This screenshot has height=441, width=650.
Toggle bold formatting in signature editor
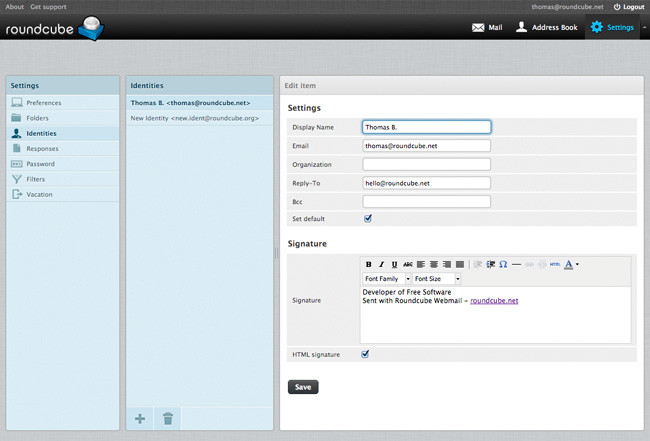[368, 264]
